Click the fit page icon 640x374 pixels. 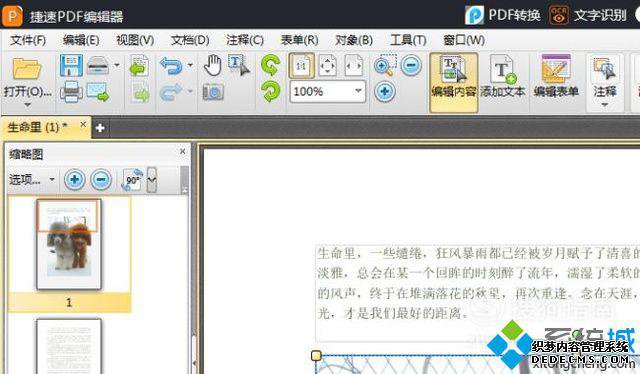(327, 65)
